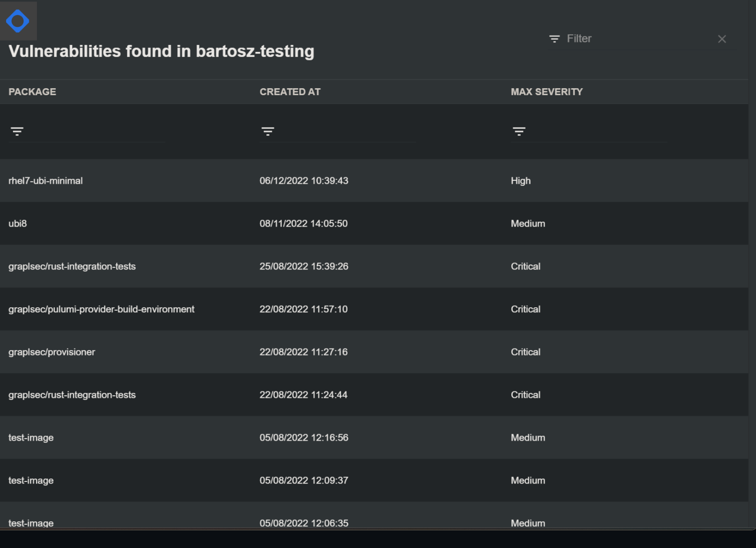Select the graplsec/provisioner row
Viewport: 756px width, 548px height.
coord(52,352)
